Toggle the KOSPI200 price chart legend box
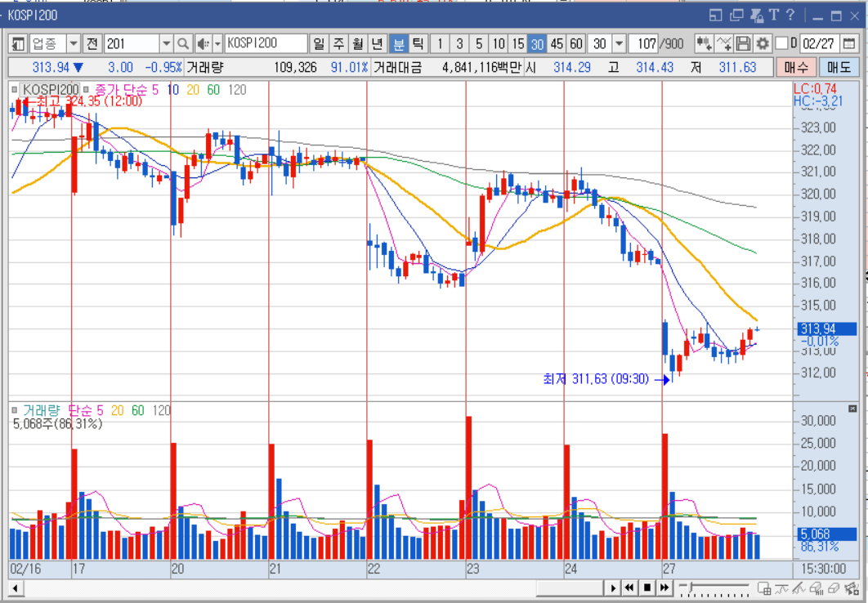 click(x=15, y=90)
